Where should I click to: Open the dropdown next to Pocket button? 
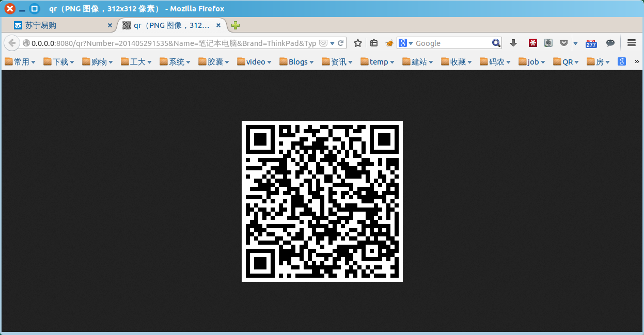click(575, 43)
